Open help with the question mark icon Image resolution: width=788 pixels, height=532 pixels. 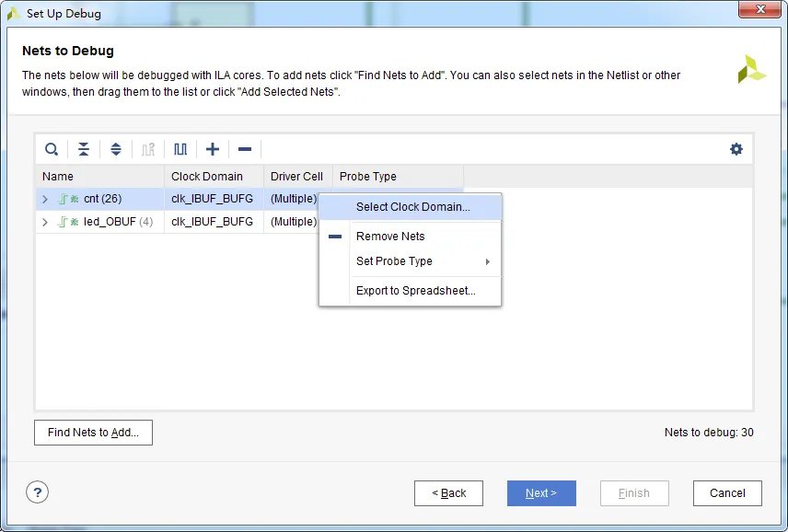(x=37, y=492)
